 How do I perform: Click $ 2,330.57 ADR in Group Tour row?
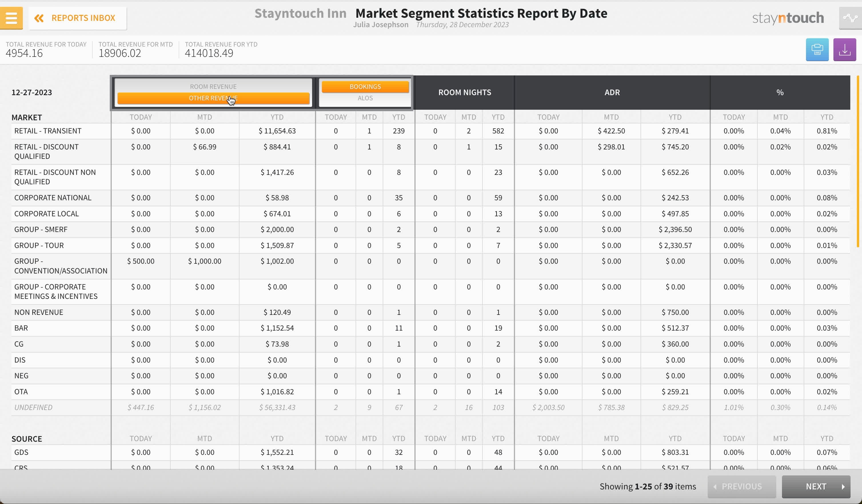tap(675, 245)
